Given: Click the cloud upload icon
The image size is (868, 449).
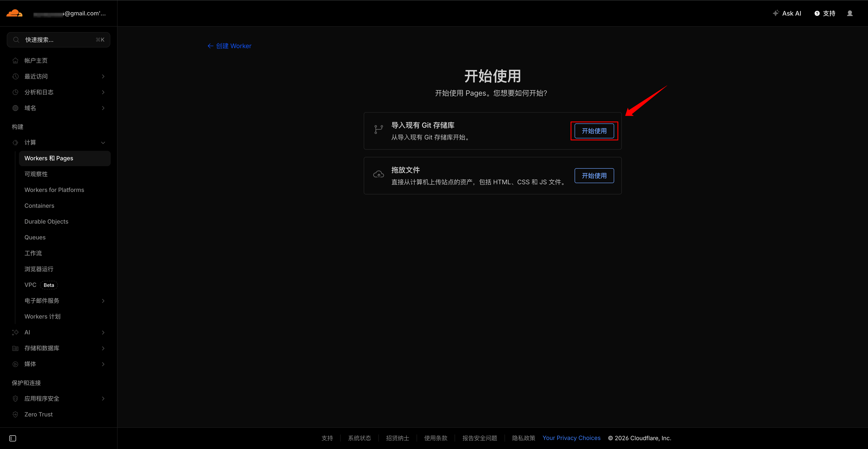Looking at the screenshot, I should (x=378, y=174).
